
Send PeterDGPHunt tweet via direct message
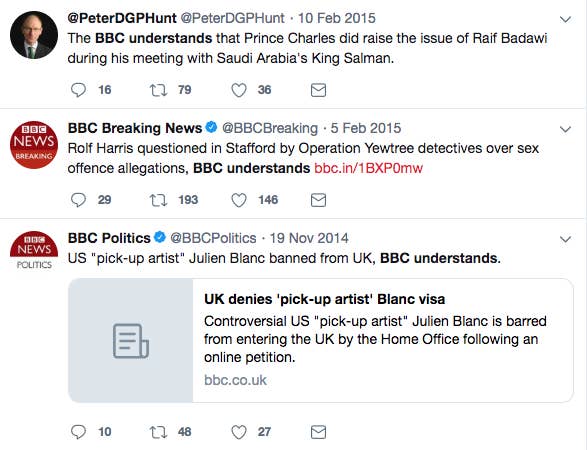coord(318,90)
